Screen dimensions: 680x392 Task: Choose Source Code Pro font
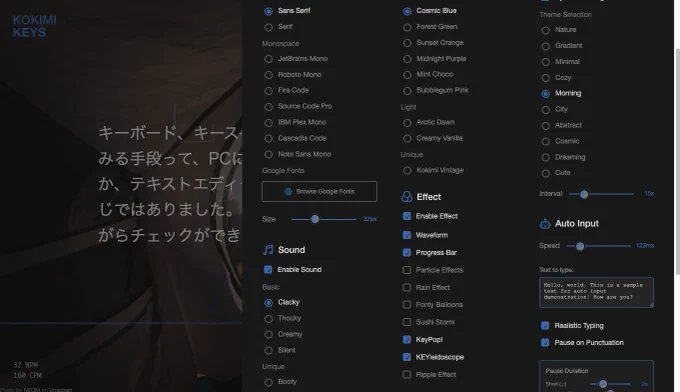tap(268, 106)
